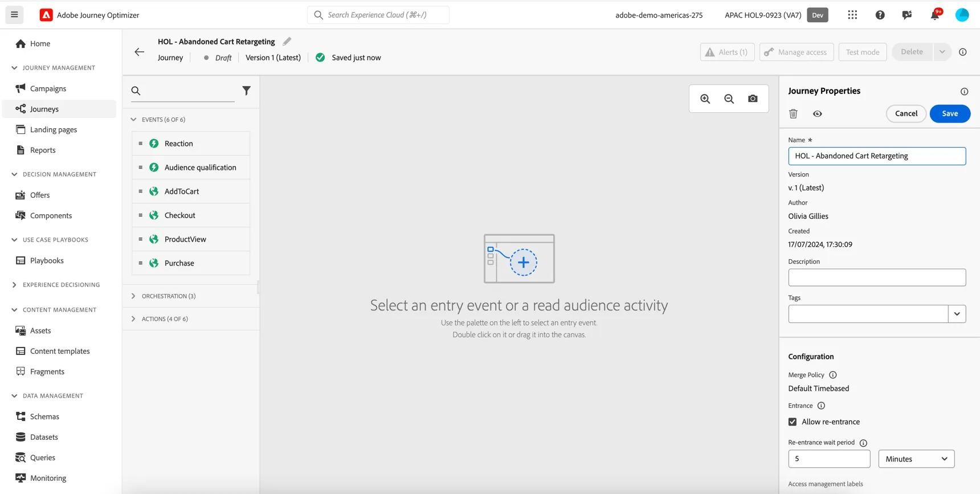Click the Delete button
The image size is (980, 494).
click(912, 52)
